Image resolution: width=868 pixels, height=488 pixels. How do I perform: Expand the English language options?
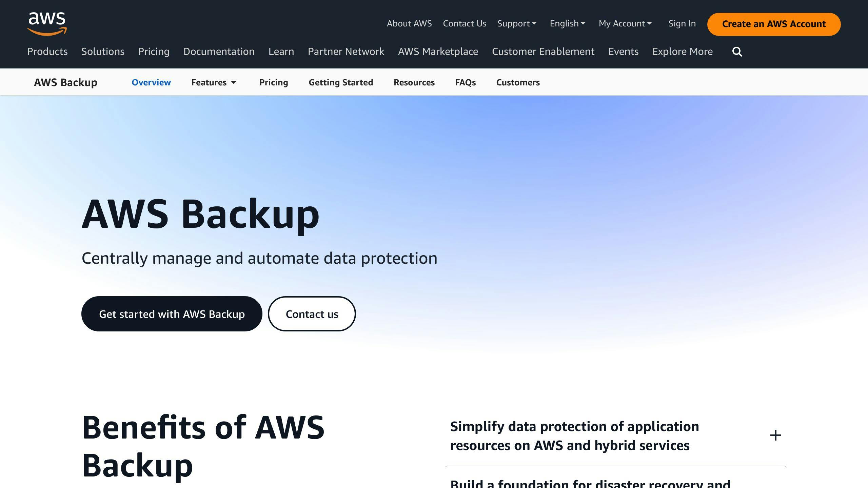click(567, 23)
